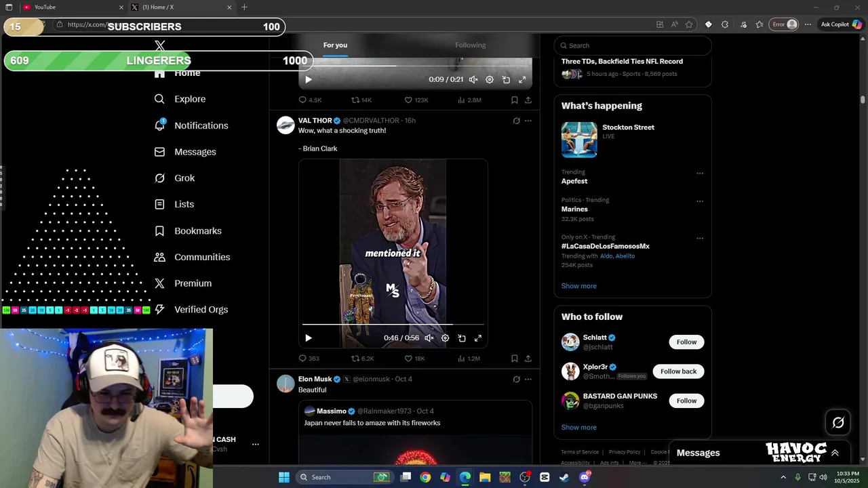Switch to the For you tab
Image resolution: width=868 pixels, height=488 pixels.
(335, 45)
